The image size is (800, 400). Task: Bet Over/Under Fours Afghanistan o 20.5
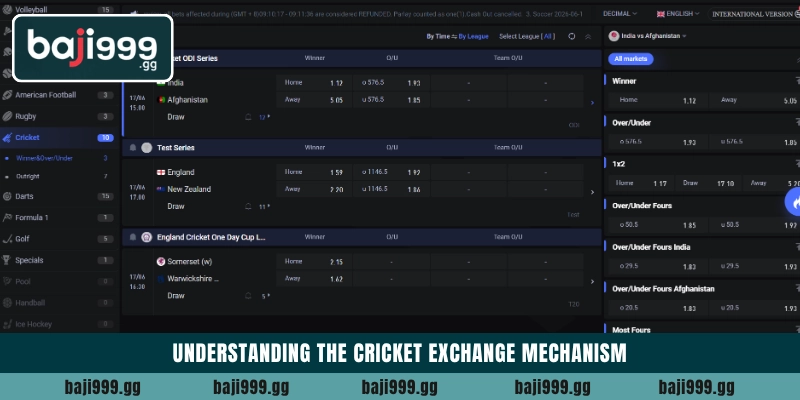(x=656, y=308)
